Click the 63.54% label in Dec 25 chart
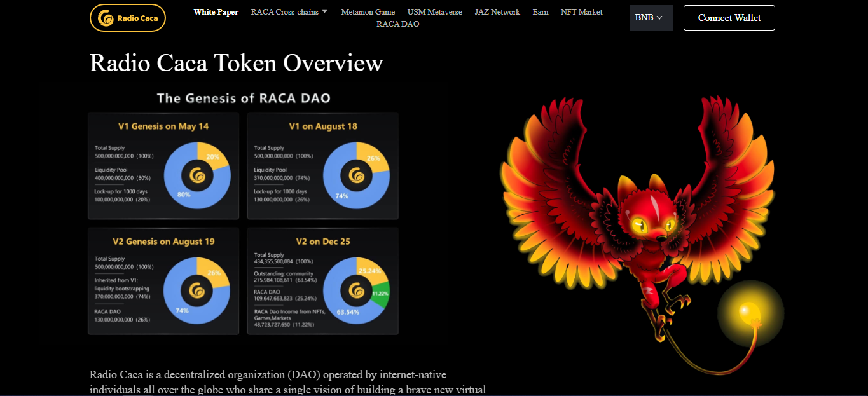The image size is (868, 396). tap(348, 312)
